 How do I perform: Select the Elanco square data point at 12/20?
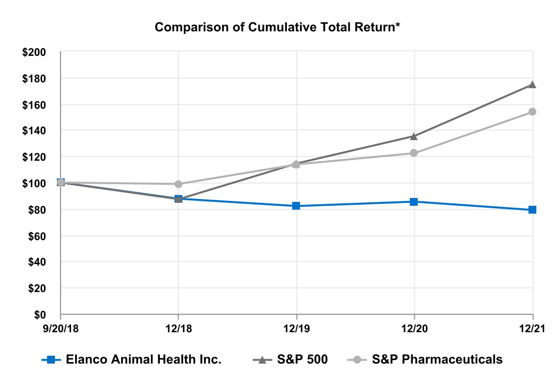tap(414, 201)
